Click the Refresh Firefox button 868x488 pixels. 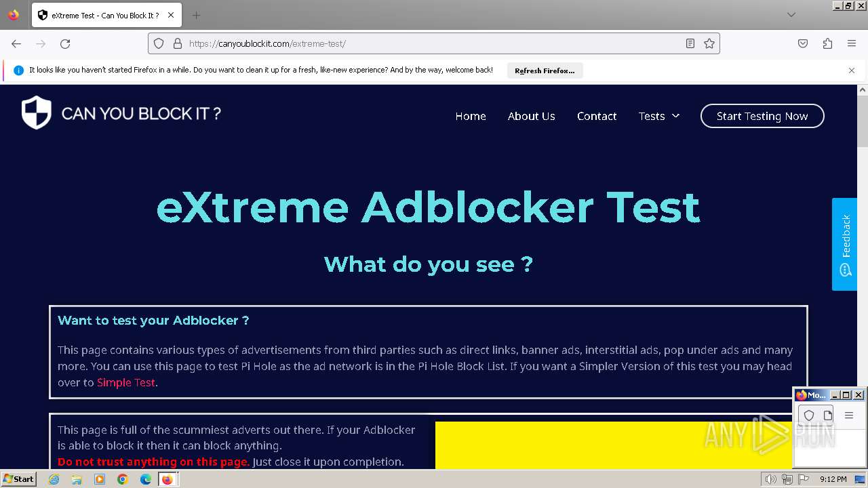click(x=545, y=70)
